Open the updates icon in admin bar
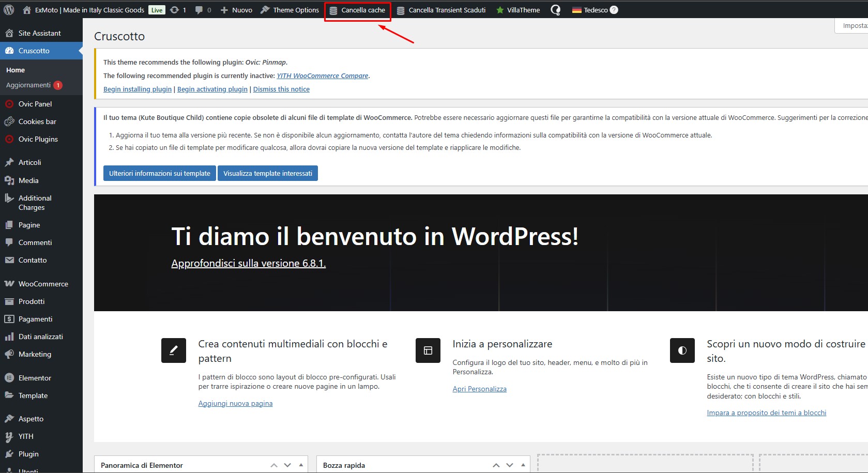Viewport: 868px width, 473px height. (175, 10)
